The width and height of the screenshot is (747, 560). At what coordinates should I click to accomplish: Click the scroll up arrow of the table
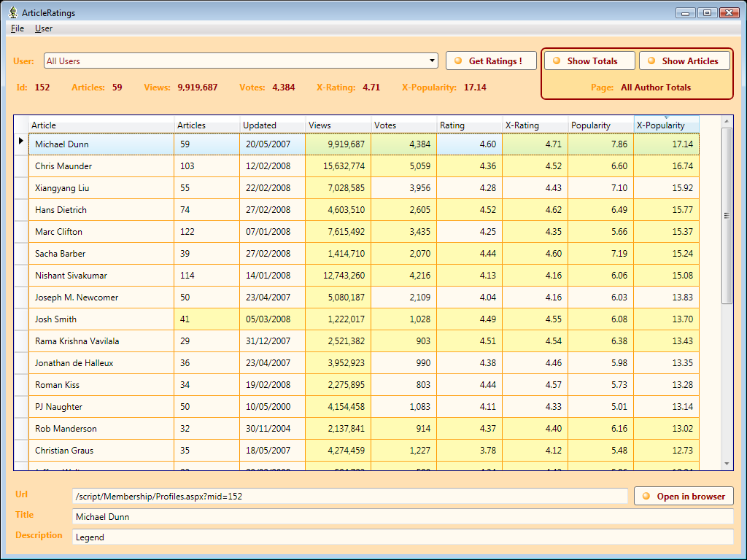(727, 121)
